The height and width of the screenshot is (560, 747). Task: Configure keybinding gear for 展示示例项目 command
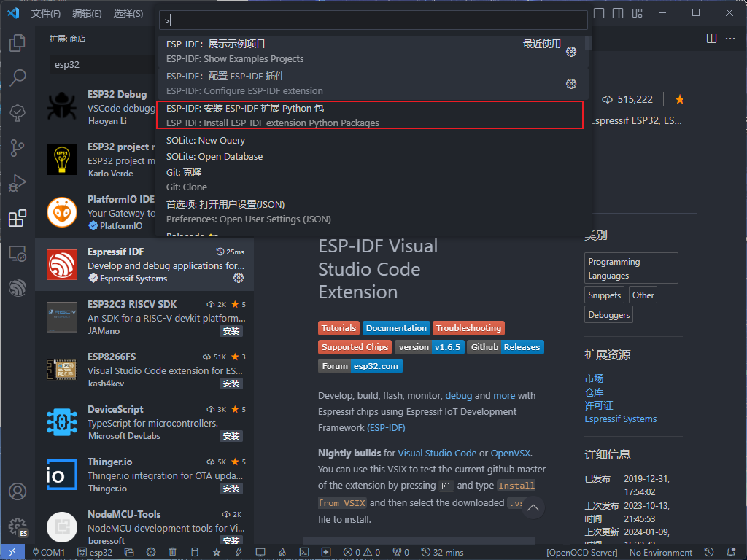coord(571,52)
